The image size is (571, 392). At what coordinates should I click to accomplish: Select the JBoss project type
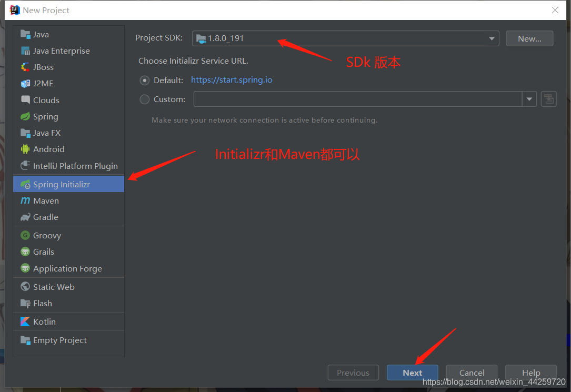pyautogui.click(x=43, y=67)
